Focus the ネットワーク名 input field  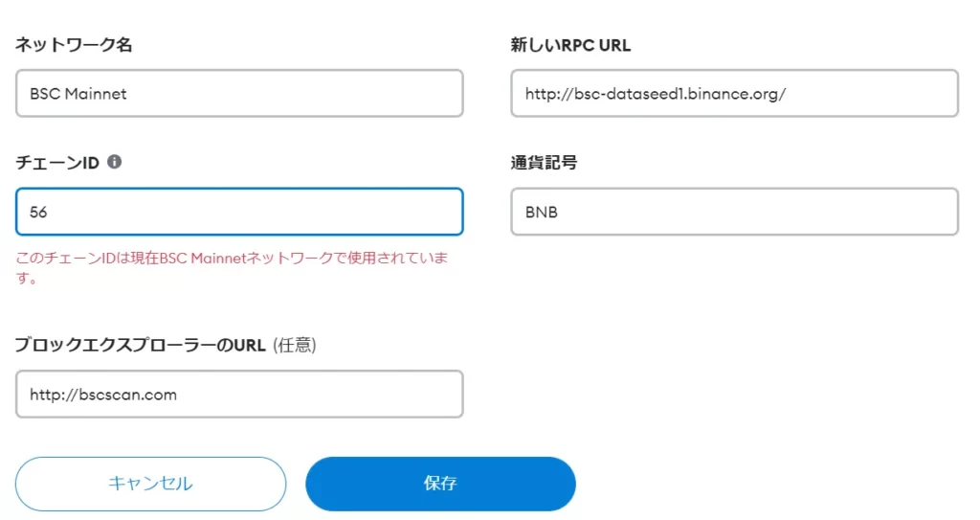[x=239, y=93]
